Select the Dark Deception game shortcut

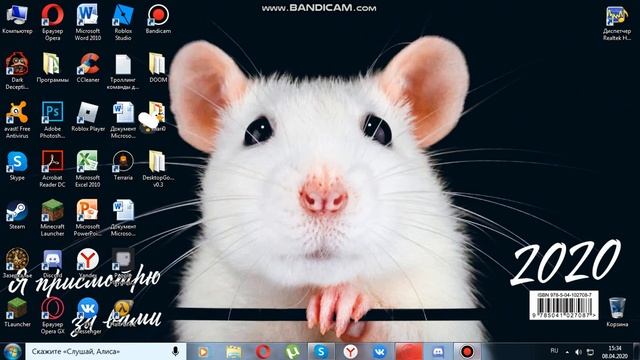(17, 71)
